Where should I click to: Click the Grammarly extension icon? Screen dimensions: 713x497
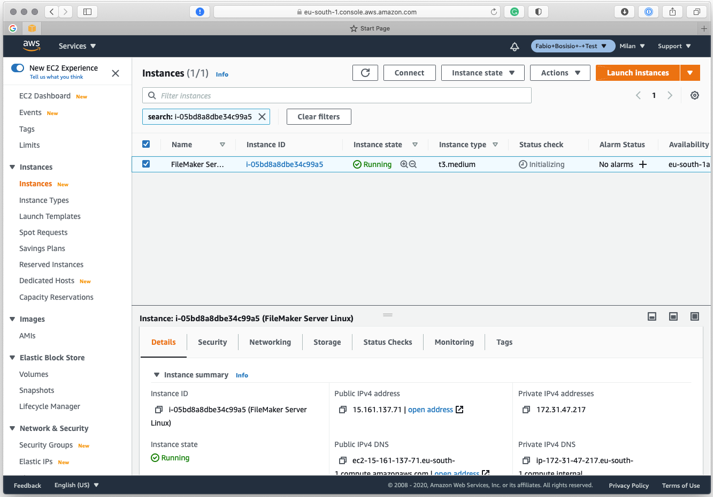pos(514,12)
